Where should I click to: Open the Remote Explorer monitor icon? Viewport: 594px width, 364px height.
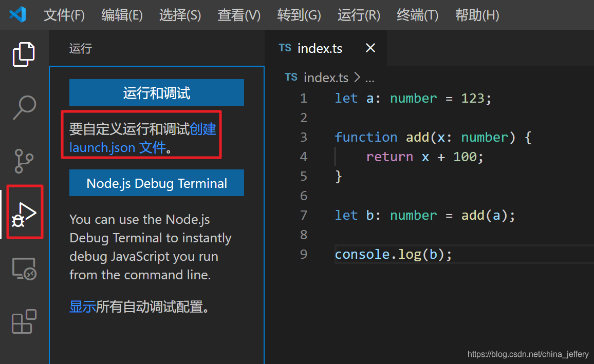click(24, 269)
